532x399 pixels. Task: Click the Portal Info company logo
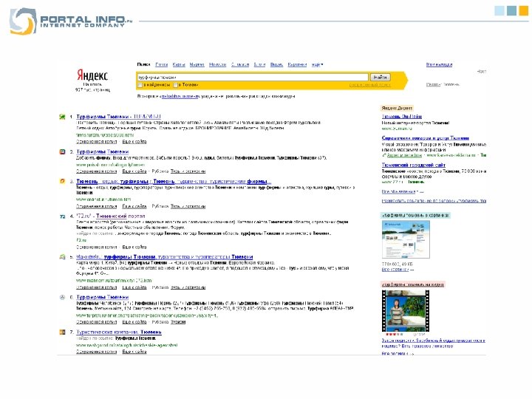click(71, 21)
